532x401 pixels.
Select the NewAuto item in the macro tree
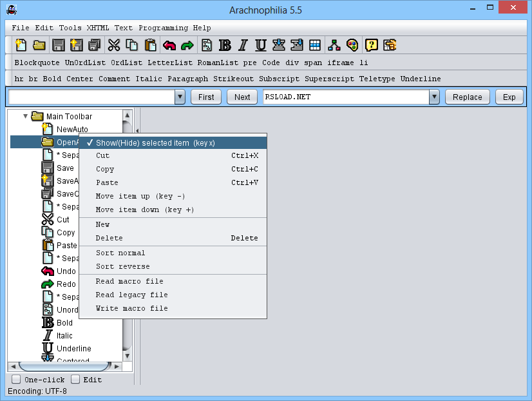point(72,129)
